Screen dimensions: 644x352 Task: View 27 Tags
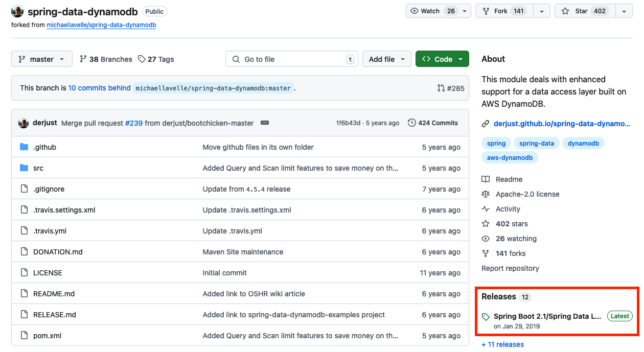pyautogui.click(x=156, y=59)
